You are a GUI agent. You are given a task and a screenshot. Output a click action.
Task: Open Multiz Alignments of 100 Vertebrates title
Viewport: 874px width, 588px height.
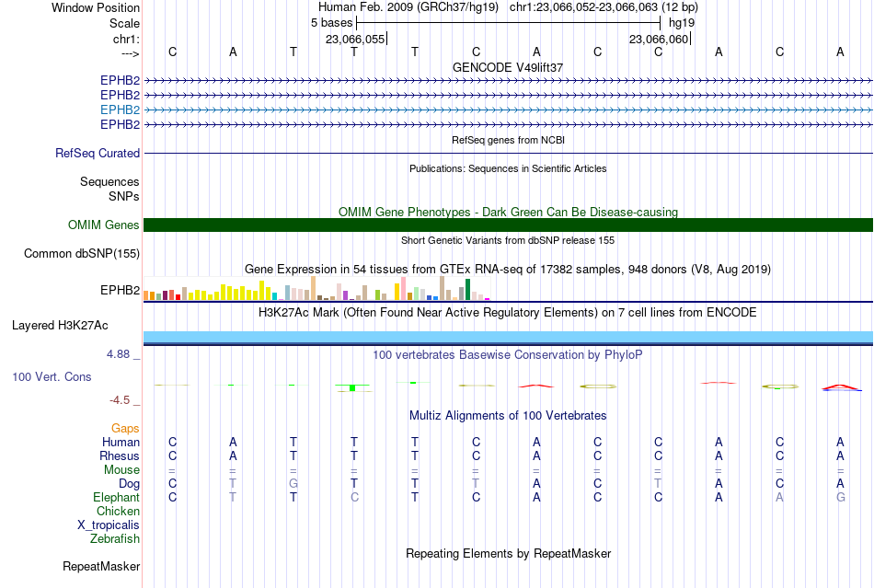point(508,416)
